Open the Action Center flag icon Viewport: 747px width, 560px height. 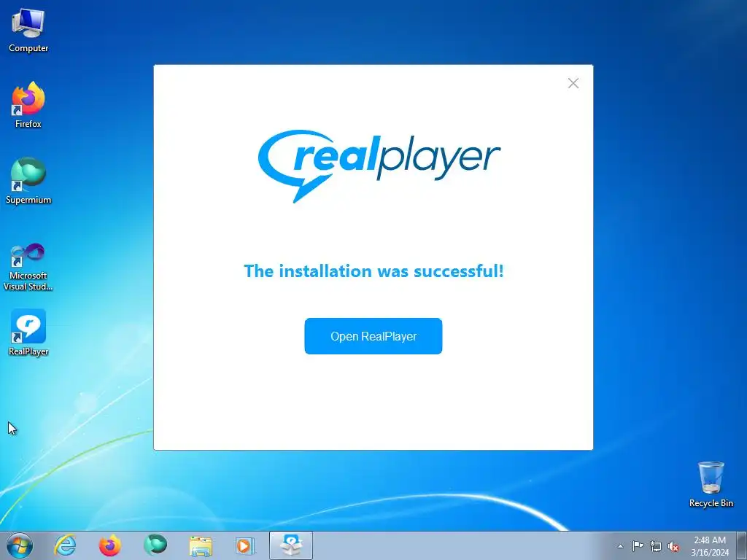pyautogui.click(x=638, y=546)
